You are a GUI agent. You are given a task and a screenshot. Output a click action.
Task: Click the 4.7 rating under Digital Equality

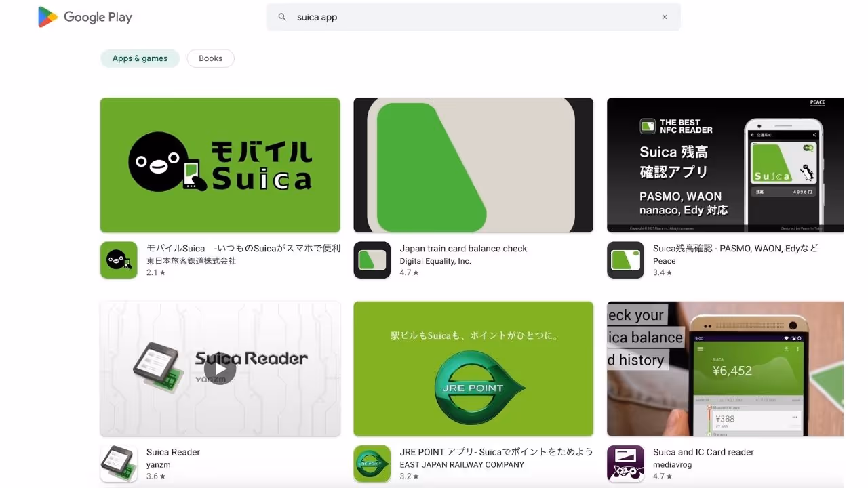click(x=409, y=272)
